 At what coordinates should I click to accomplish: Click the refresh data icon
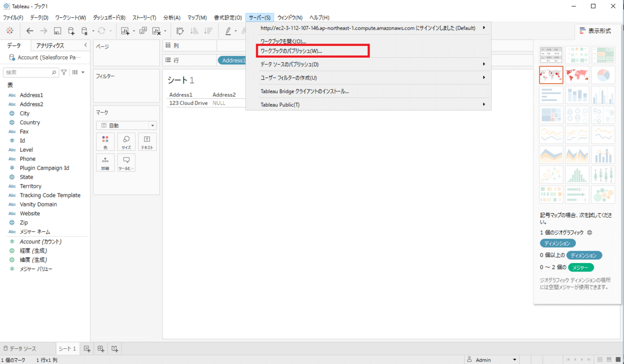pos(101,31)
